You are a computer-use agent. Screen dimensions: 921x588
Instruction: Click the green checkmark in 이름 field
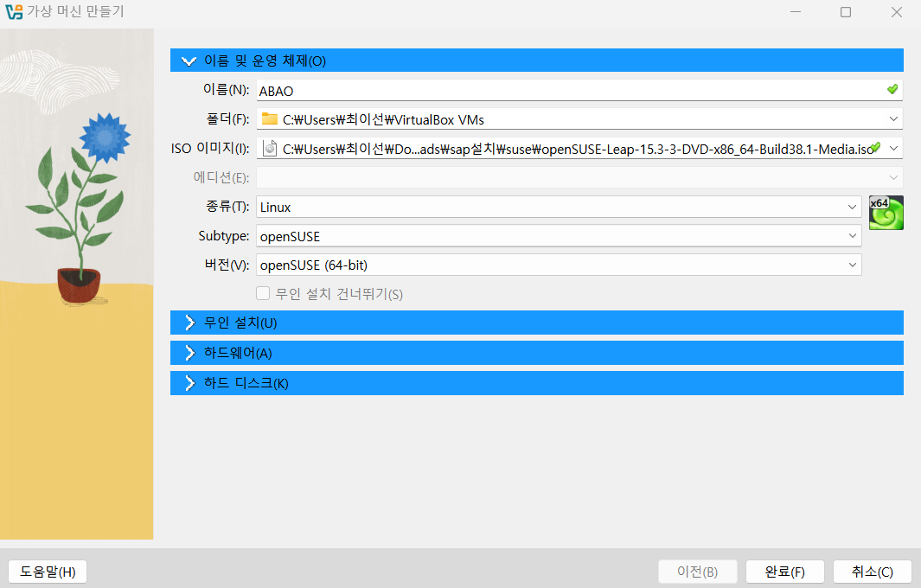[892, 89]
